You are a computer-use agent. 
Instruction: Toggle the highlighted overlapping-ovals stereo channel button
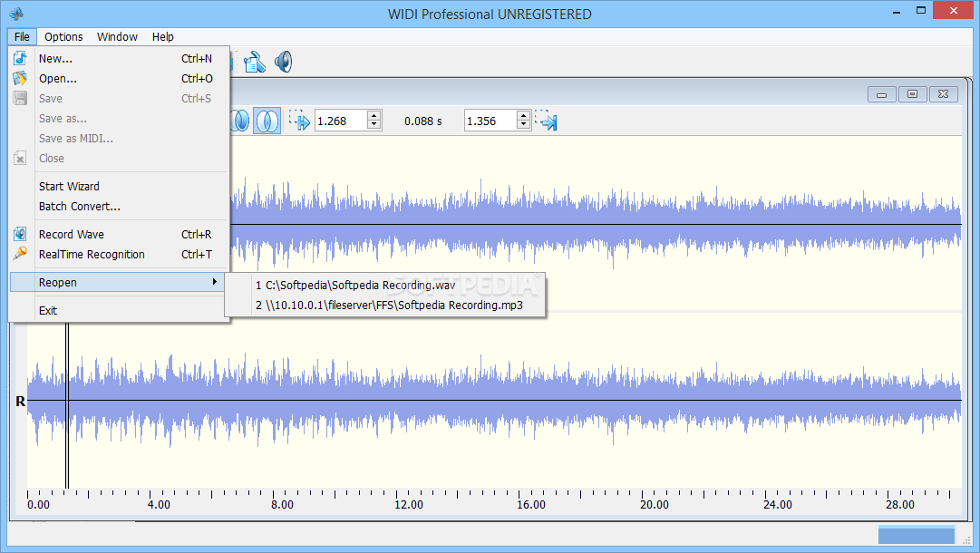tap(267, 121)
